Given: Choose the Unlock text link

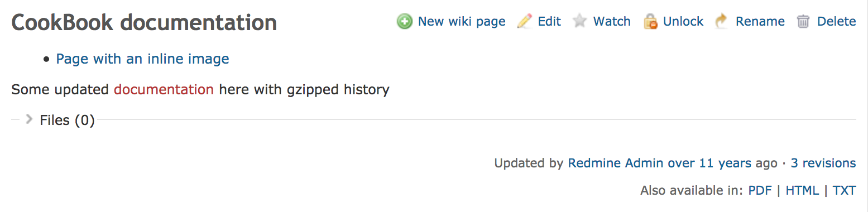Looking at the screenshot, I should point(683,22).
